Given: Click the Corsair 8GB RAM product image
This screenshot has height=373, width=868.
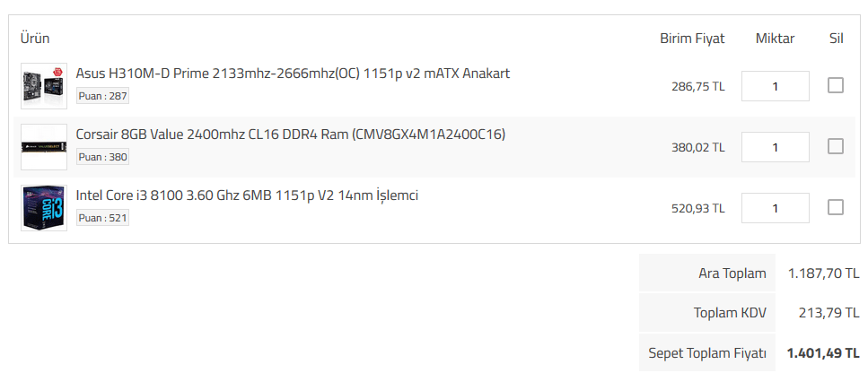Looking at the screenshot, I should [x=44, y=146].
